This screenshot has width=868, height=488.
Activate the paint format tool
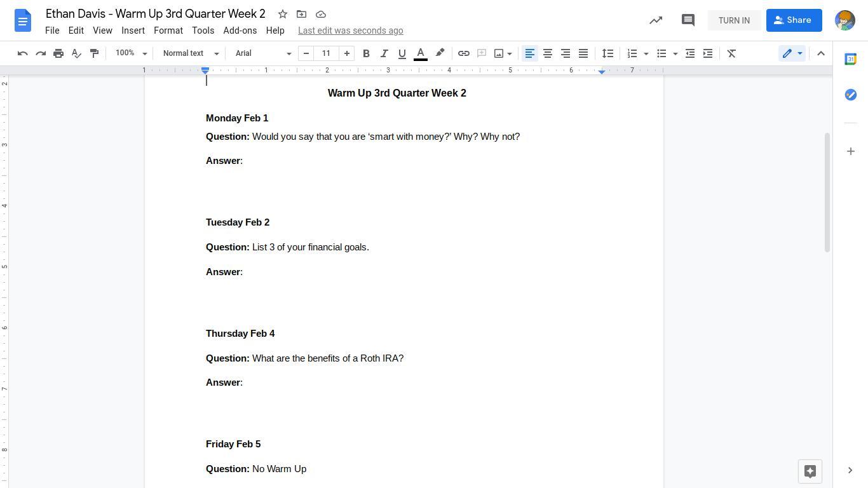[x=94, y=53]
